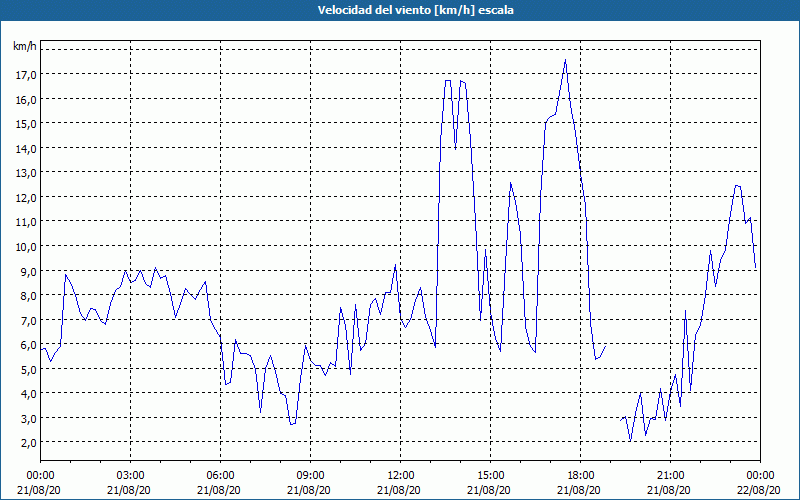This screenshot has height=500, width=800.
Task: Click the 'Velocidad del viento [km/h] escala' title
Action: click(415, 10)
